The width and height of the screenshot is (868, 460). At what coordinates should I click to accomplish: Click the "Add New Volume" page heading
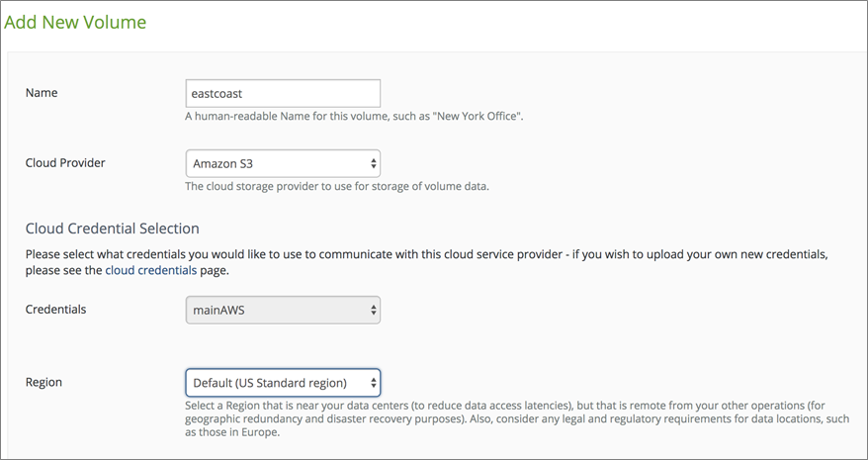coord(76,21)
